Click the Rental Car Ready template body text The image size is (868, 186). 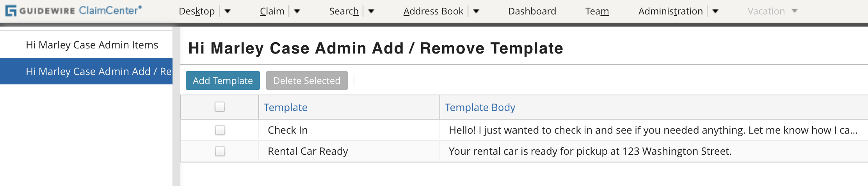pyautogui.click(x=590, y=151)
